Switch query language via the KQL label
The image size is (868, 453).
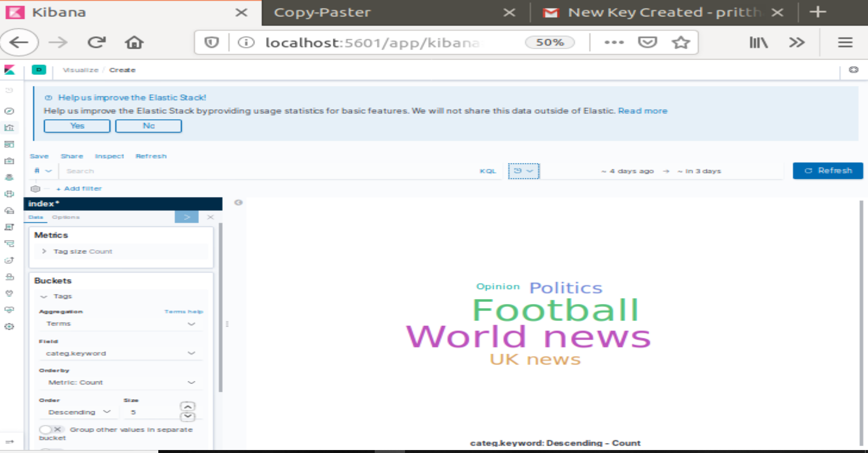[488, 171]
